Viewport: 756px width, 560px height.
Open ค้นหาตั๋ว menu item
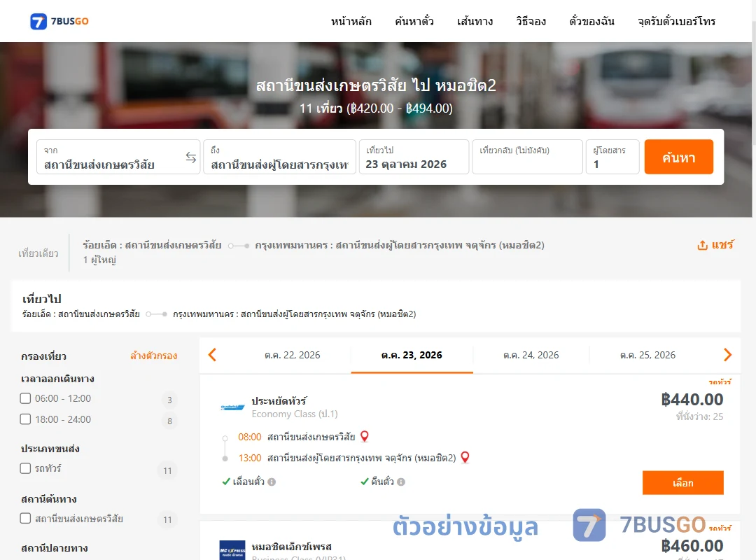[414, 21]
